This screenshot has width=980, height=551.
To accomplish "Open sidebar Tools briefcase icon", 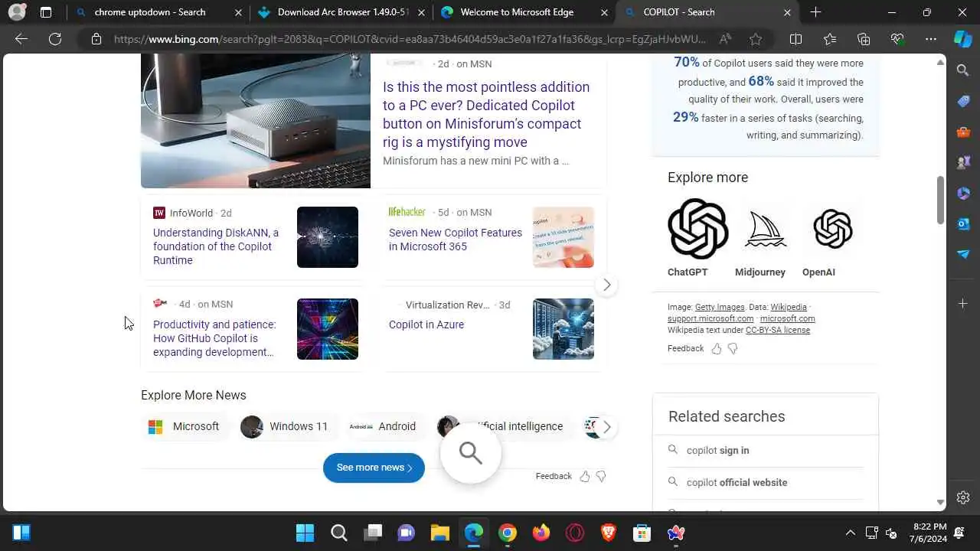I will click(963, 132).
